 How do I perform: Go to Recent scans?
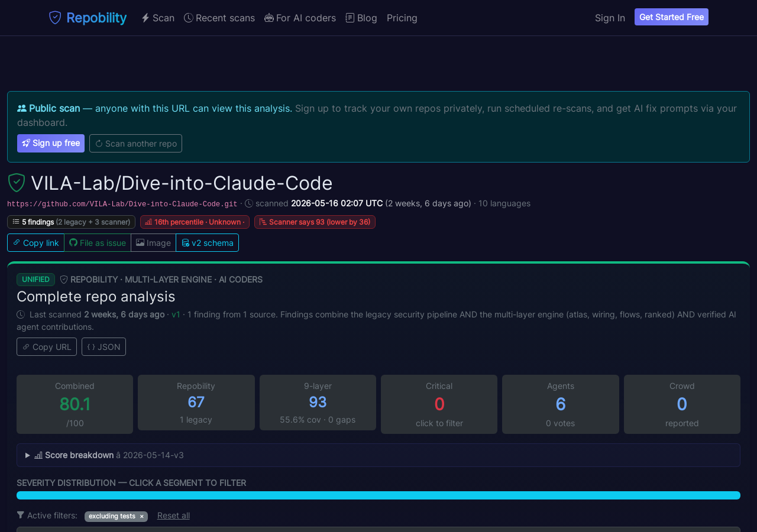[219, 18]
